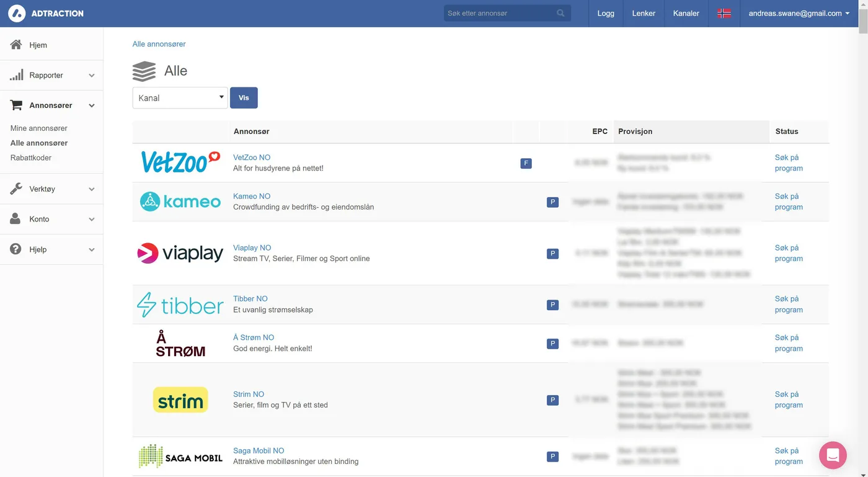Expand the Konto menu chevron
Viewport: 868px width, 477px height.
pos(92,220)
